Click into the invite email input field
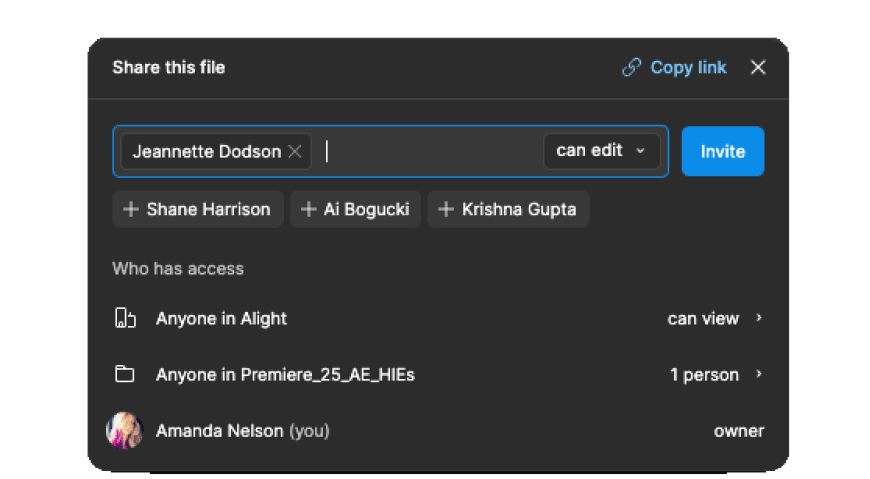This screenshot has height=479, width=870. tap(430, 152)
